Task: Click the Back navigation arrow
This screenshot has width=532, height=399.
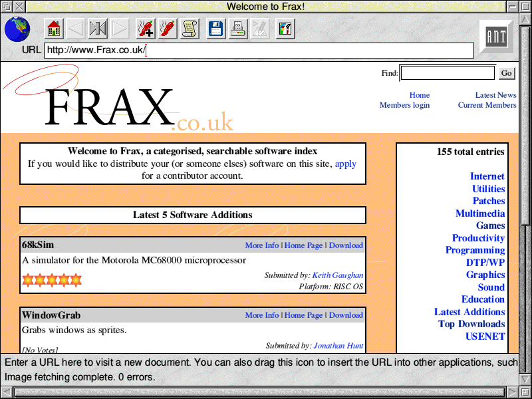Action: click(75, 29)
